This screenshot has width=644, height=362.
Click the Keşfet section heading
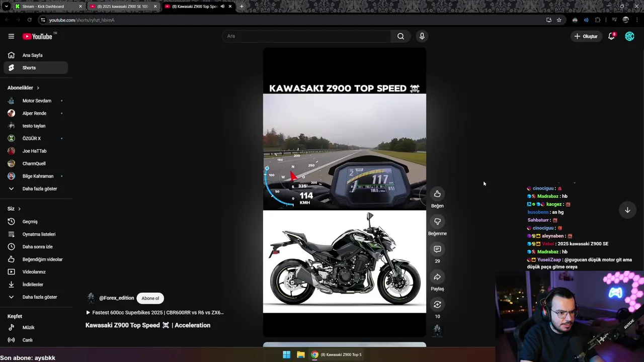tap(15, 316)
